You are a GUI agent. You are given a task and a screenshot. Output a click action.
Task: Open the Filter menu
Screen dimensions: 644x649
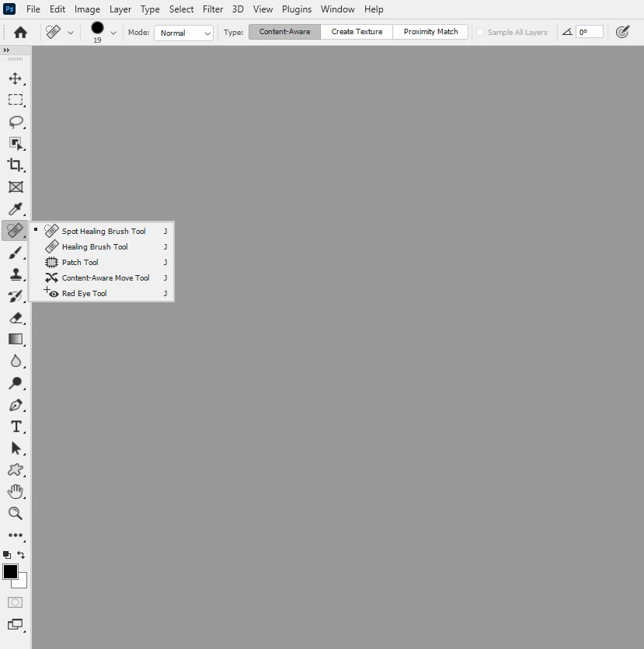[213, 9]
